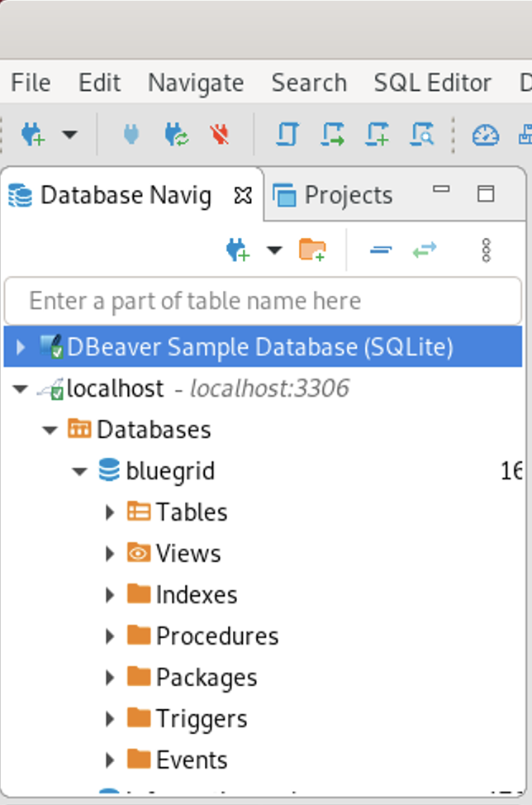Collapse the bluegrid database node

click(x=79, y=471)
